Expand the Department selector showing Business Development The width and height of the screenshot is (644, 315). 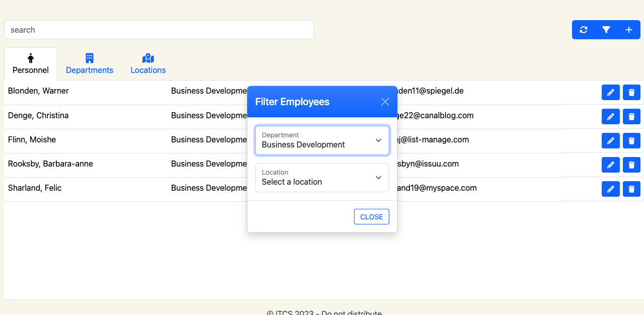click(378, 140)
